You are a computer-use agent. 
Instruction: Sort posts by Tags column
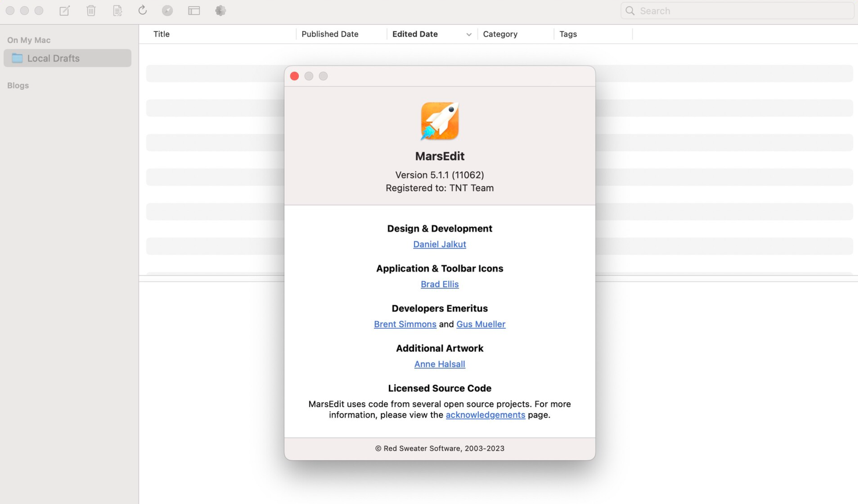pos(568,34)
